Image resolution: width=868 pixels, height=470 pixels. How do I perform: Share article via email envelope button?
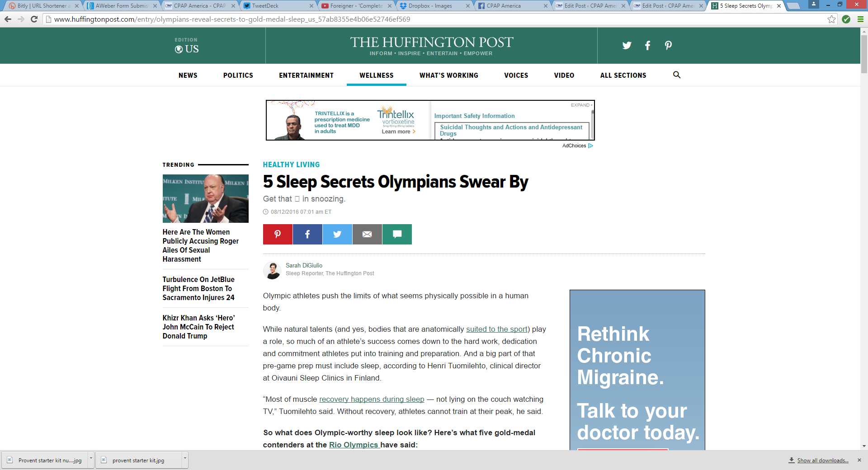[x=367, y=234]
